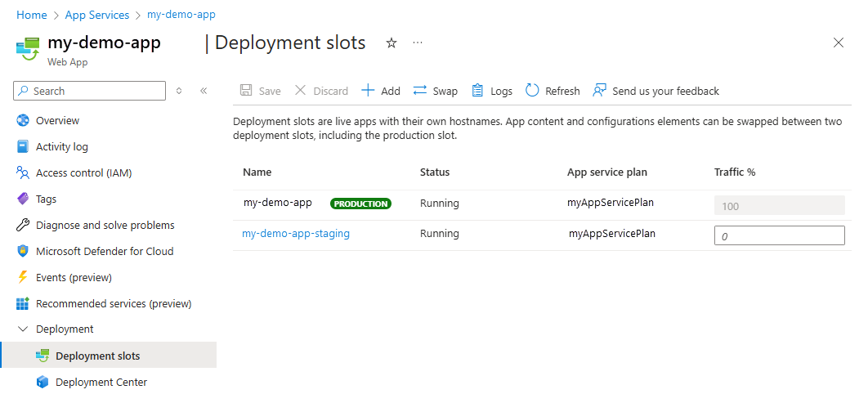Click the Tags icon in sidebar

pos(23,199)
